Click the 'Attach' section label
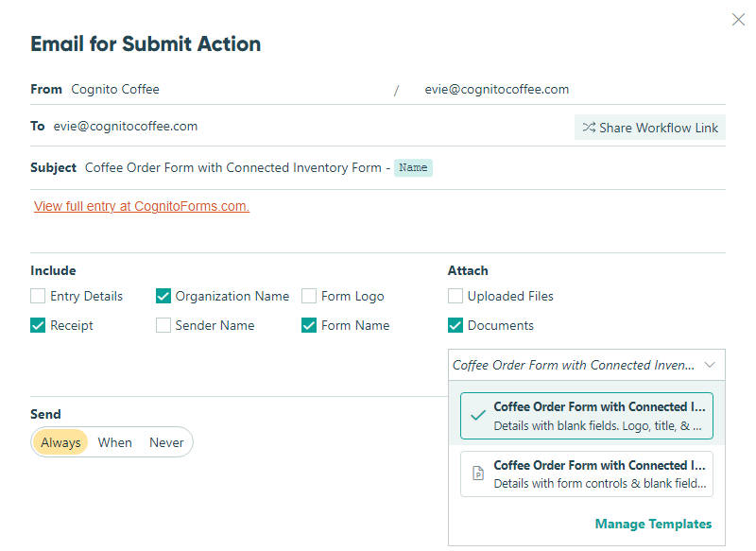 coord(468,270)
